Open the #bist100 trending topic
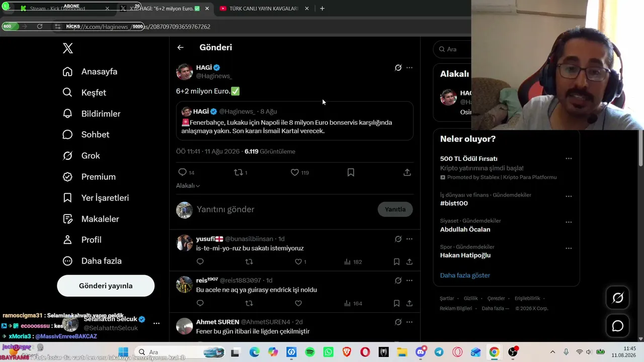This screenshot has height=362, width=644. click(454, 203)
